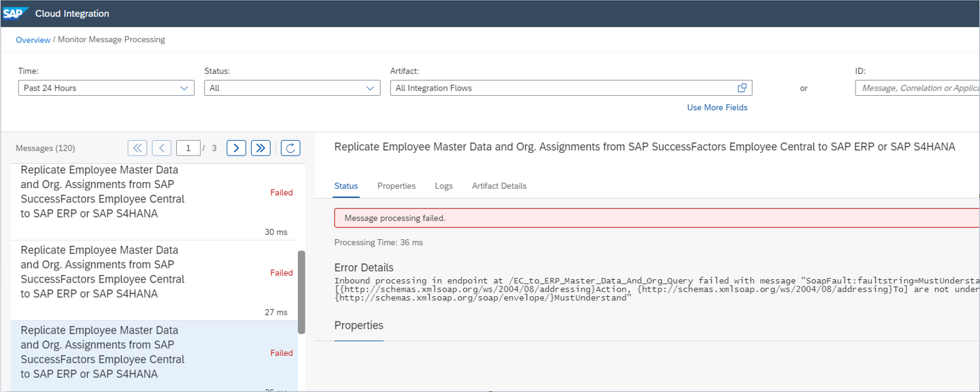This screenshot has height=392, width=980.
Task: Click Processing Time: 36 ms text
Action: (379, 243)
